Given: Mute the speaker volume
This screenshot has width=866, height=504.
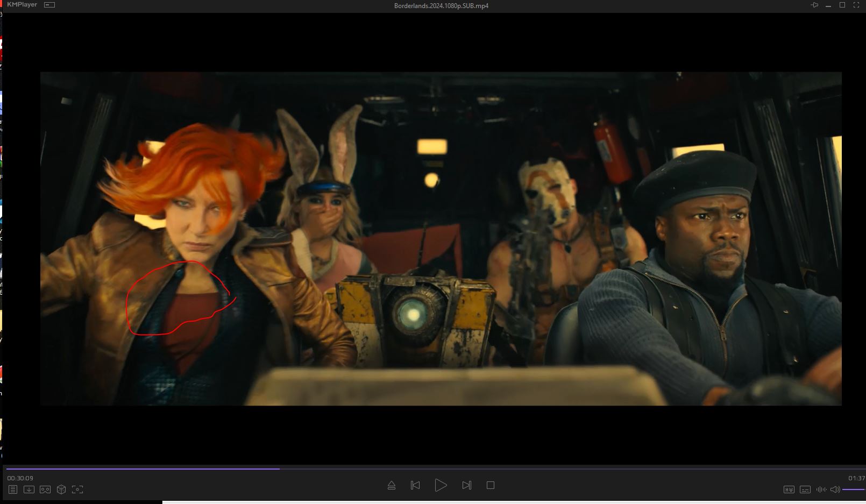Looking at the screenshot, I should 835,489.
